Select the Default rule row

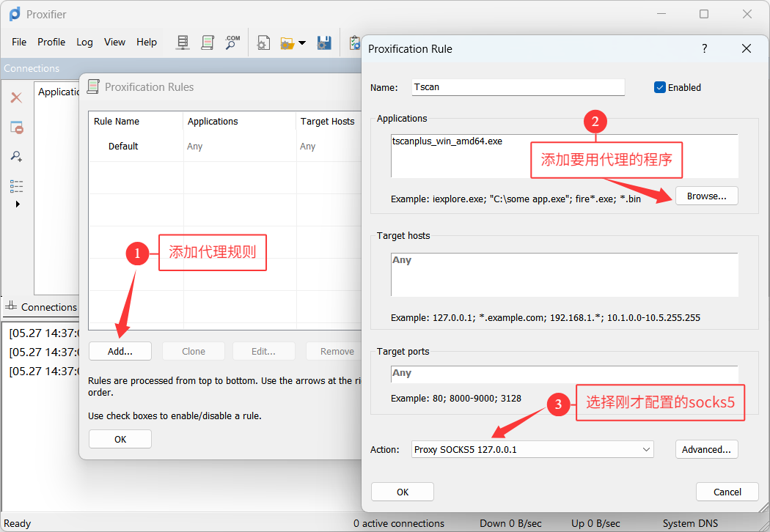tap(225, 147)
